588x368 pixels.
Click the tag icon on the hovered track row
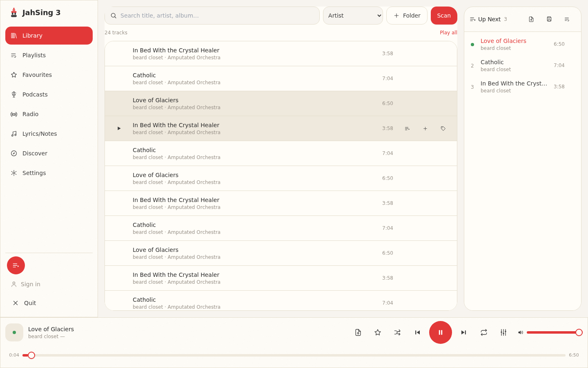tap(443, 128)
